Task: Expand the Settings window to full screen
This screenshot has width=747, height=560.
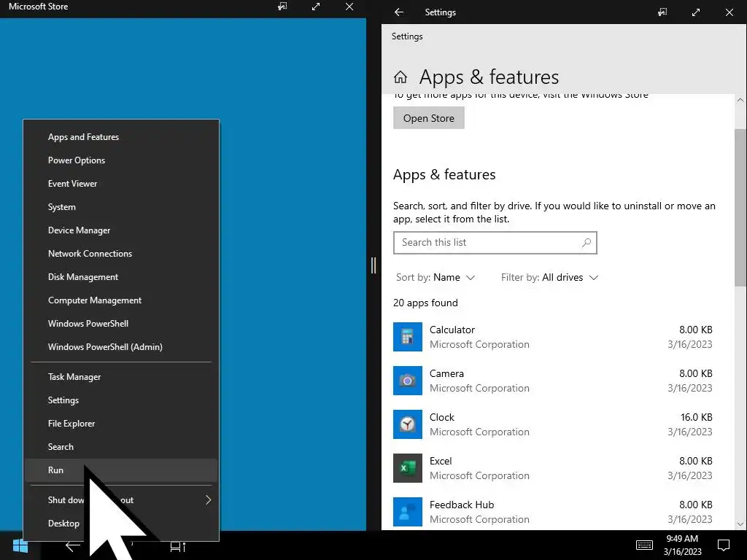Action: click(695, 12)
